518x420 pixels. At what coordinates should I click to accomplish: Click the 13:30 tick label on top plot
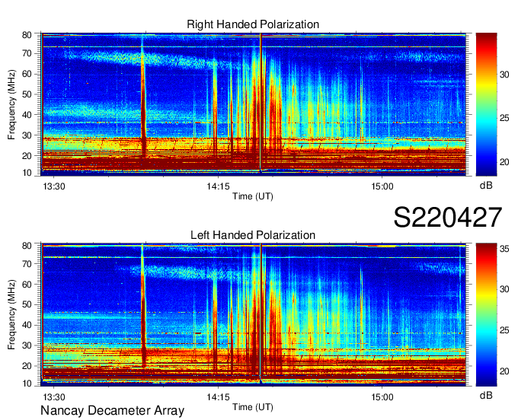tap(54, 186)
